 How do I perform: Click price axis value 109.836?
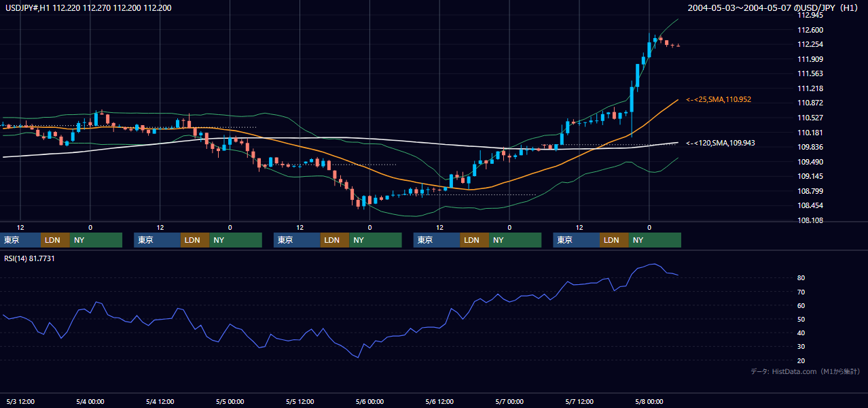click(811, 148)
